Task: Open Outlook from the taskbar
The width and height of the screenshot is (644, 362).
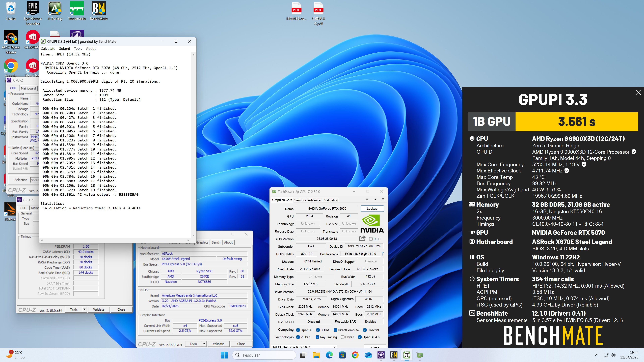Action: click(x=368, y=355)
